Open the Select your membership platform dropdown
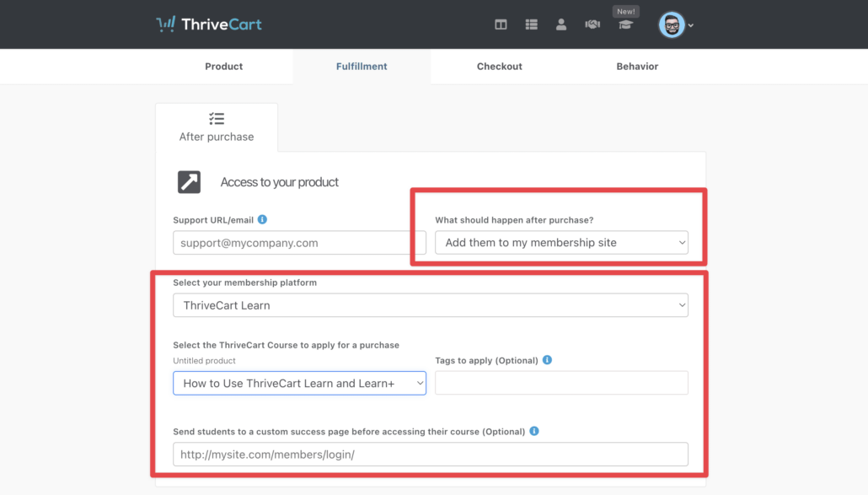The width and height of the screenshot is (868, 495). 430,305
